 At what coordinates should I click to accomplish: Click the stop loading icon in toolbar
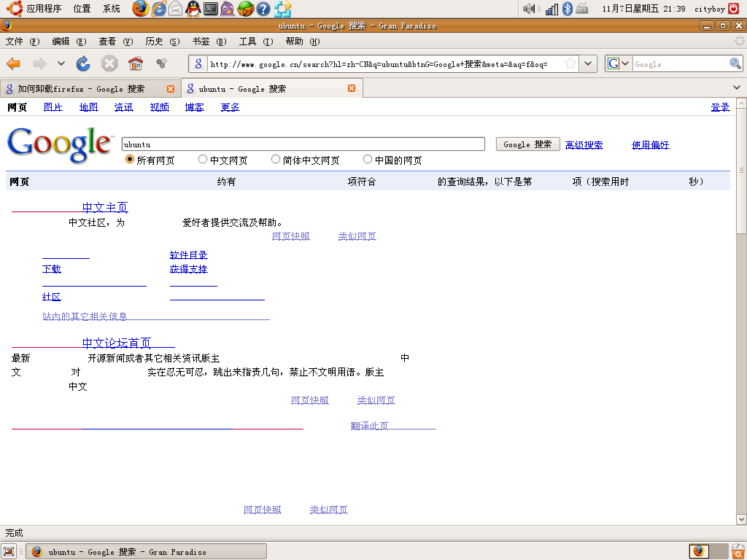(x=109, y=63)
